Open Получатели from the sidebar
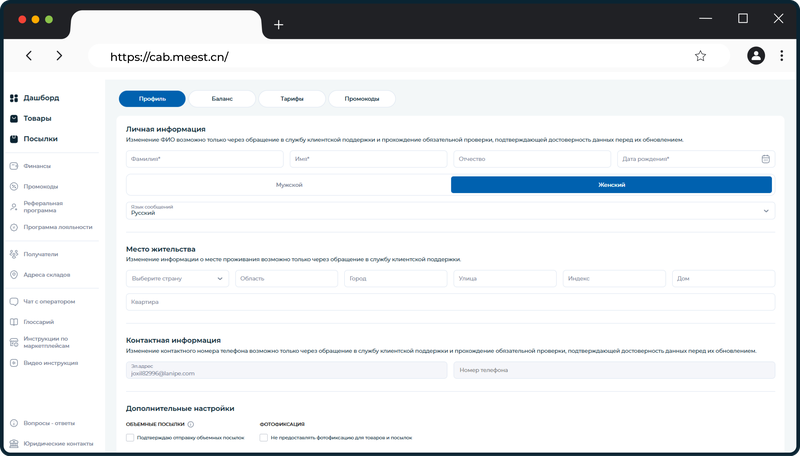 pos(41,254)
